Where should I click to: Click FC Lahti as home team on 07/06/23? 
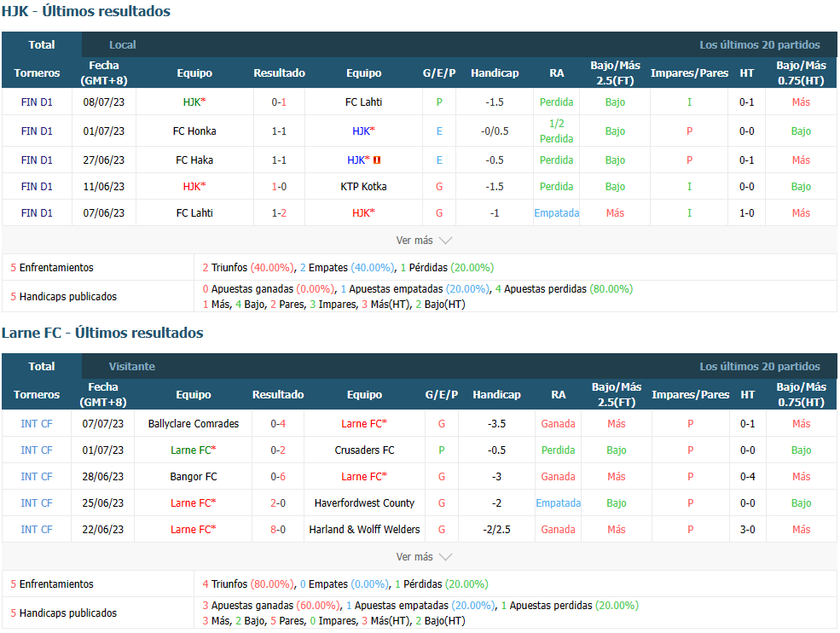pyautogui.click(x=194, y=213)
